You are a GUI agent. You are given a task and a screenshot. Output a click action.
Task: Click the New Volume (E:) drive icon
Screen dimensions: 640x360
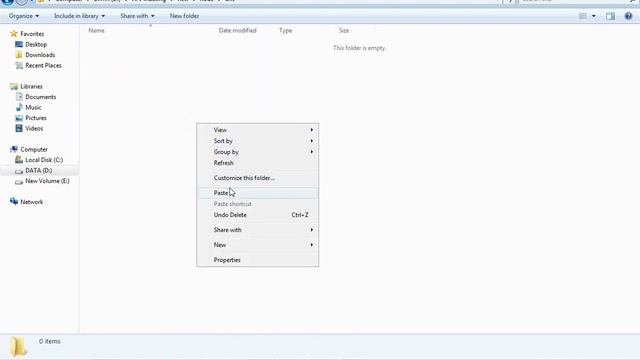(19, 182)
